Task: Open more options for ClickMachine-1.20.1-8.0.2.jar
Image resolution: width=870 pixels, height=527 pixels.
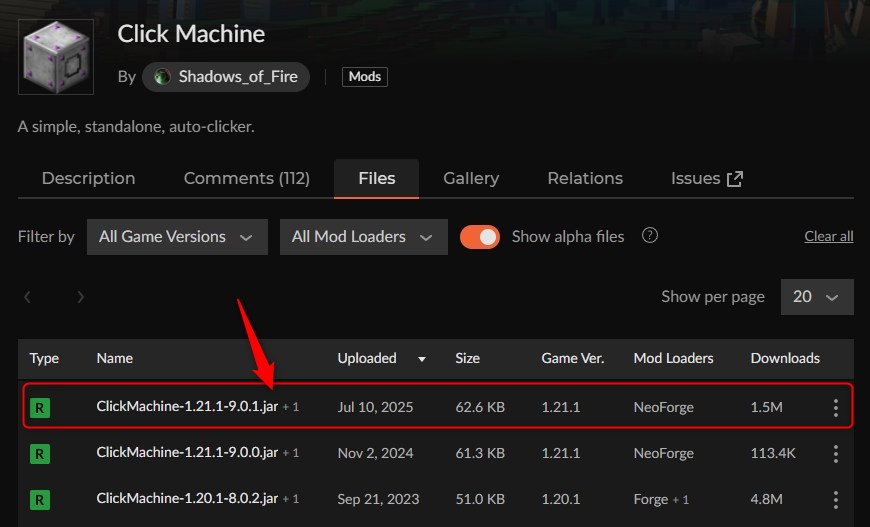Action: coord(836,500)
